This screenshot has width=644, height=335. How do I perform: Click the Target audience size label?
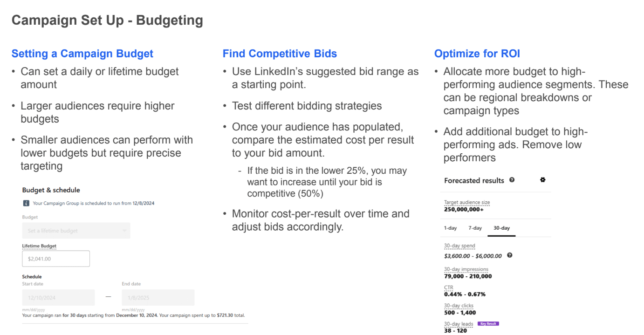[x=467, y=202]
